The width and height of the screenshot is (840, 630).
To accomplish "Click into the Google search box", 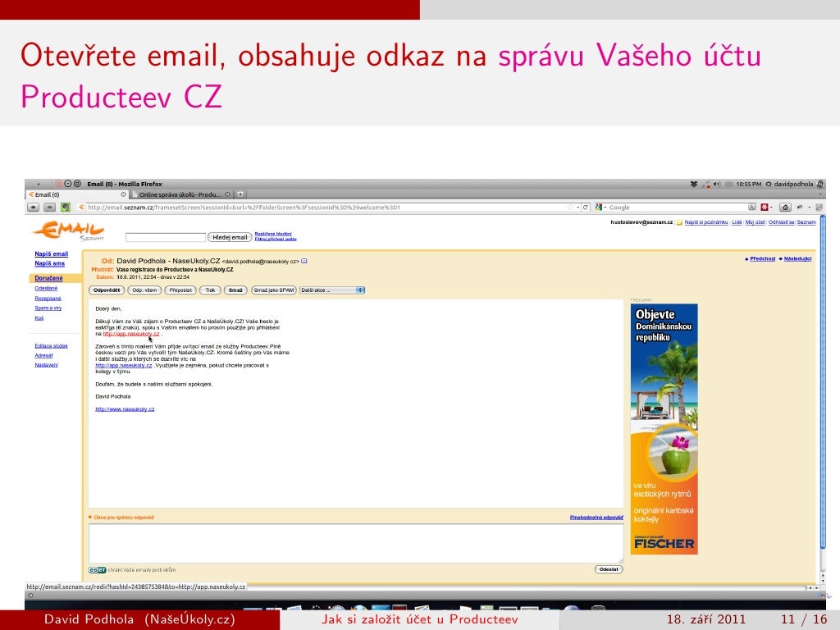I will [678, 208].
